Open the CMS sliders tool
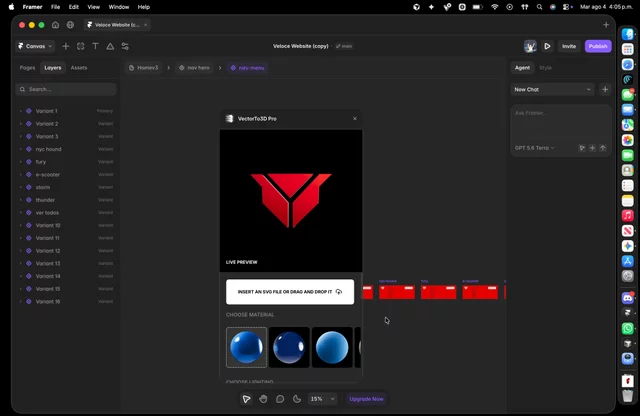Image resolution: width=640 pixels, height=416 pixels. click(x=125, y=46)
